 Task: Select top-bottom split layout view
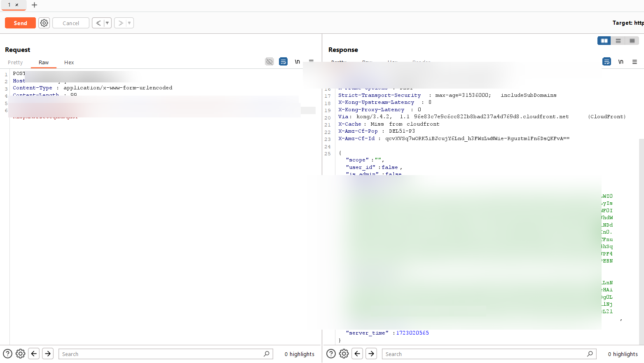click(618, 41)
